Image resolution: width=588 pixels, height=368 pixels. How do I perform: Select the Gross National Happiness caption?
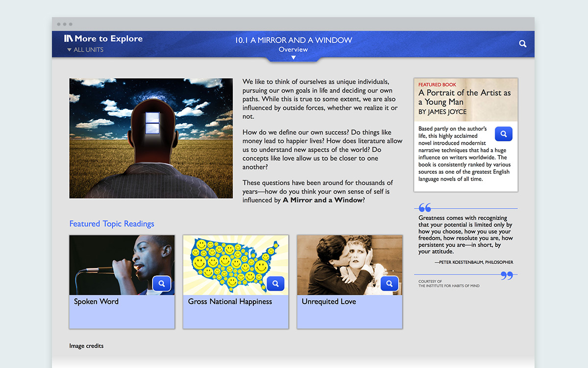tap(230, 302)
